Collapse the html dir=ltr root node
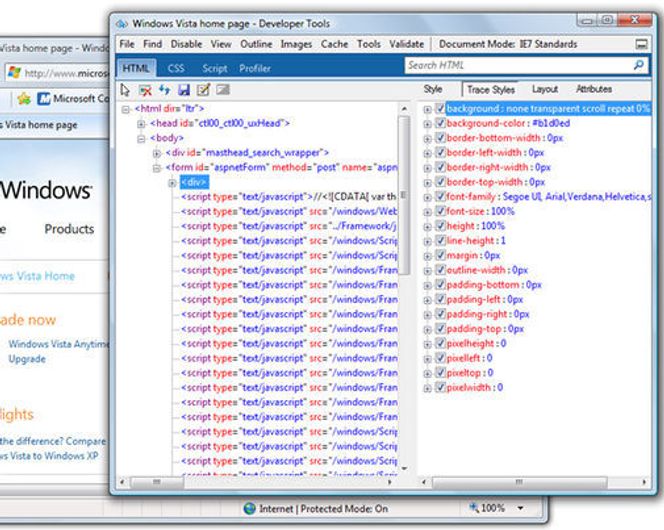This screenshot has height=530, width=664. 125,110
